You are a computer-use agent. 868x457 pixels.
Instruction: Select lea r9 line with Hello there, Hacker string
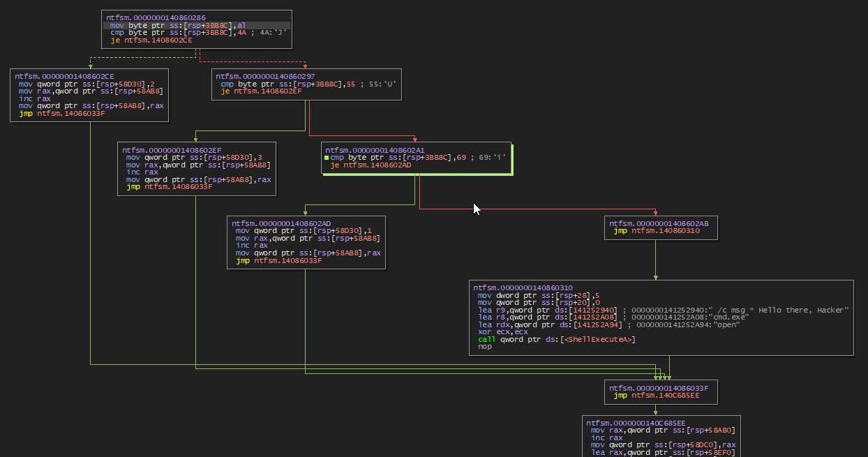[662, 310]
